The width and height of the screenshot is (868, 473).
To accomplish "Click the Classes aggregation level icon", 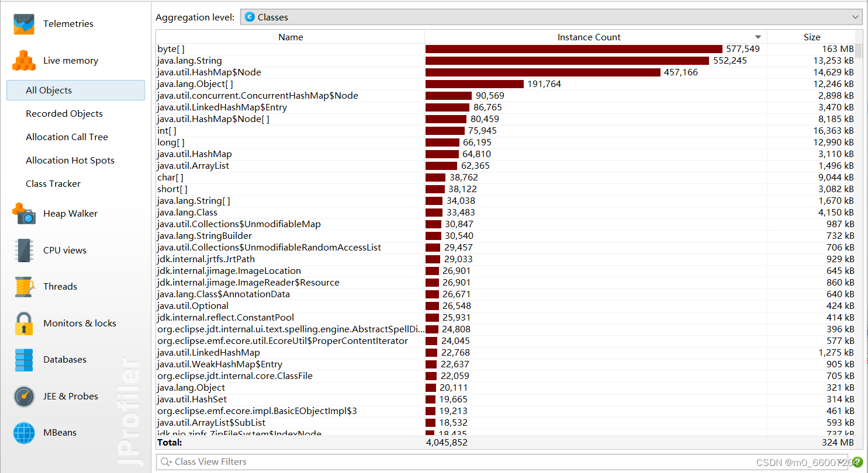I will pyautogui.click(x=250, y=17).
